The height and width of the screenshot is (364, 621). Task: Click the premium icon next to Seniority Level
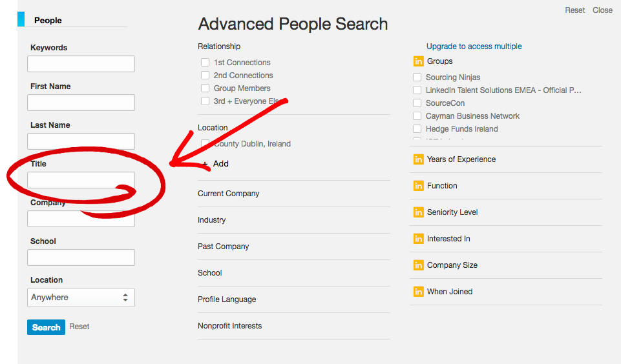coord(418,212)
